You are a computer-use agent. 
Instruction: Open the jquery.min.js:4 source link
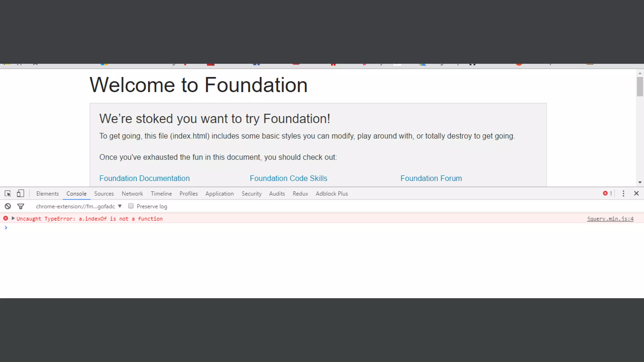pyautogui.click(x=610, y=219)
